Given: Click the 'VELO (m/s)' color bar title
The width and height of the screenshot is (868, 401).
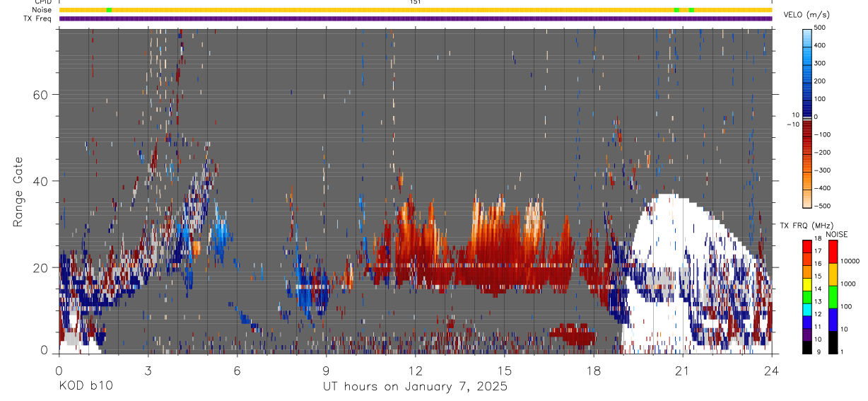Looking at the screenshot, I should click(807, 15).
